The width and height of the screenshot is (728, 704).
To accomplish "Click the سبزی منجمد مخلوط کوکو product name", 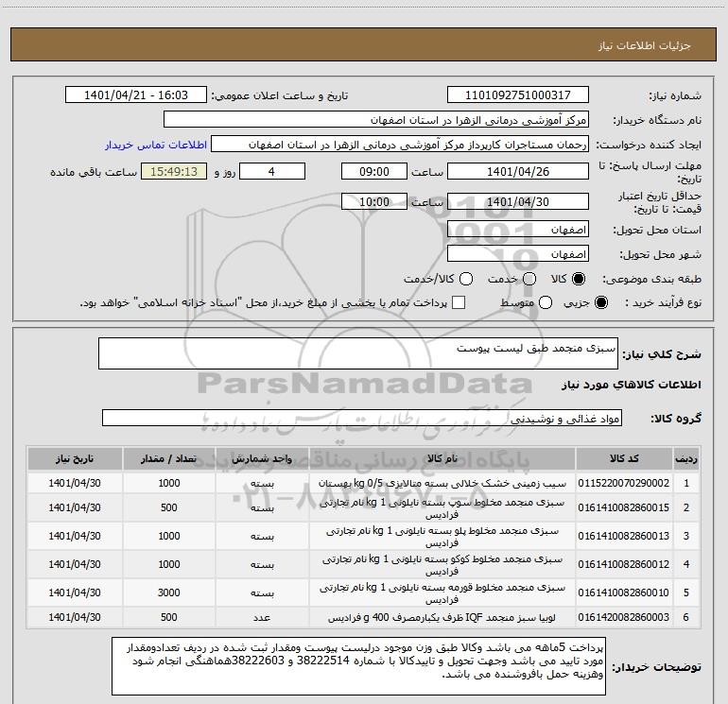I will pos(442,565).
